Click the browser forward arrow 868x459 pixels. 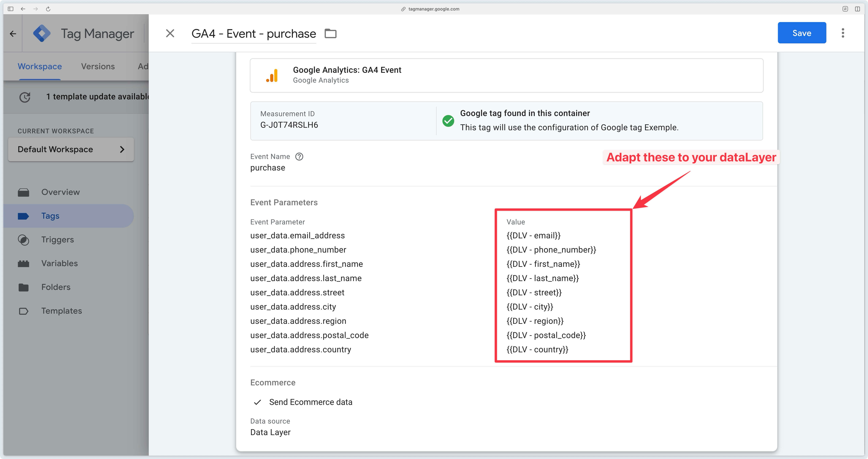[35, 9]
